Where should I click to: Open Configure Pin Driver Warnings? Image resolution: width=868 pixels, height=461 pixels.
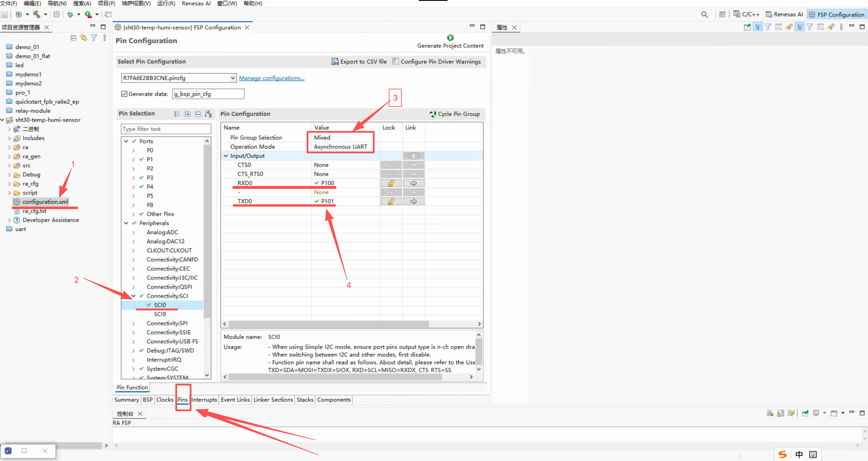tap(437, 61)
